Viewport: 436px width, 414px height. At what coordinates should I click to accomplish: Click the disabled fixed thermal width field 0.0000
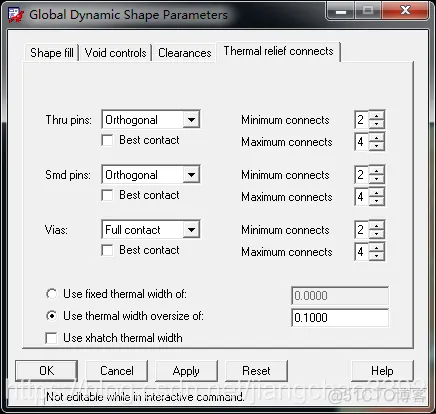(x=340, y=296)
